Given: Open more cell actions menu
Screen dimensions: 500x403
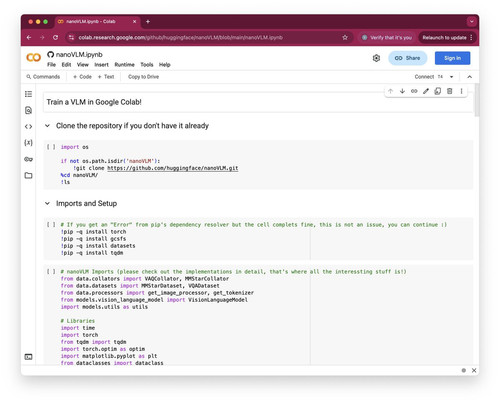Looking at the screenshot, I should (461, 91).
